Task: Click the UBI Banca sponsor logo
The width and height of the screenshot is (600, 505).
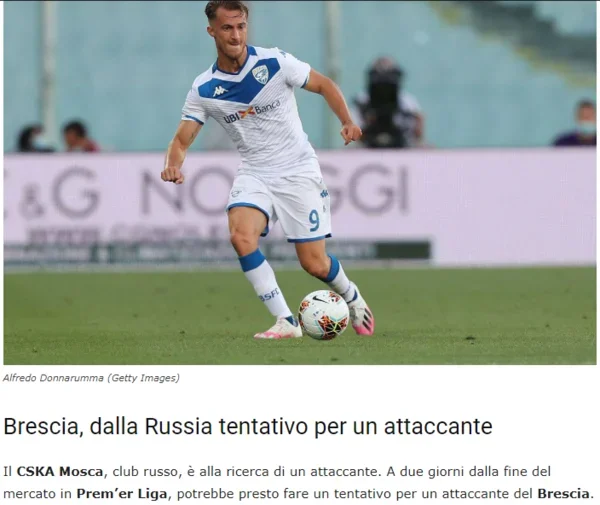Action: click(252, 111)
